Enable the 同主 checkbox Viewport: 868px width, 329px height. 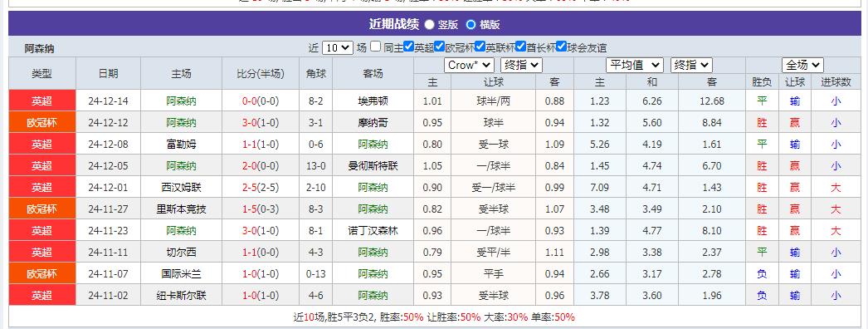375,47
